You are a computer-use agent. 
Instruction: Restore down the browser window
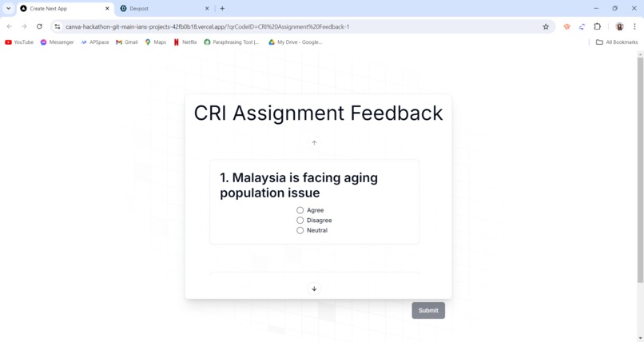pyautogui.click(x=615, y=8)
